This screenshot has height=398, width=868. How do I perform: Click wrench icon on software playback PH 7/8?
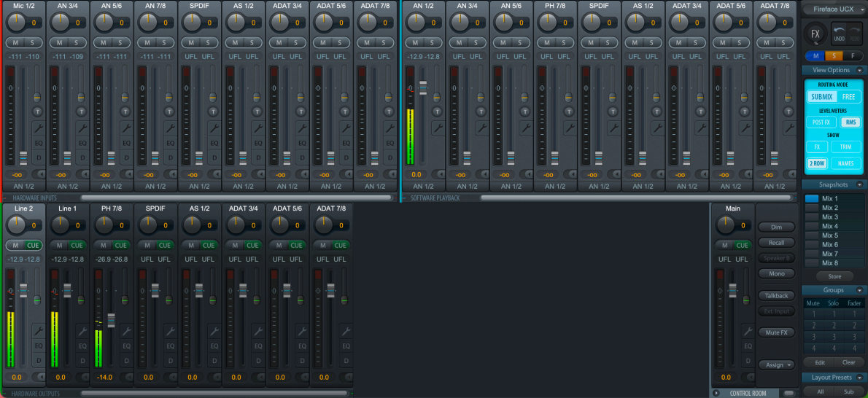click(x=570, y=128)
